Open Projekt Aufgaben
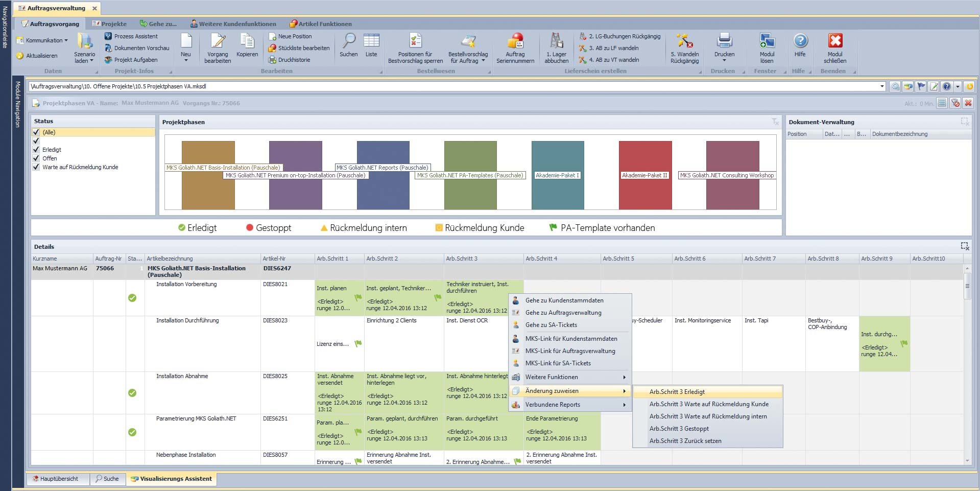980x491 pixels. click(131, 60)
